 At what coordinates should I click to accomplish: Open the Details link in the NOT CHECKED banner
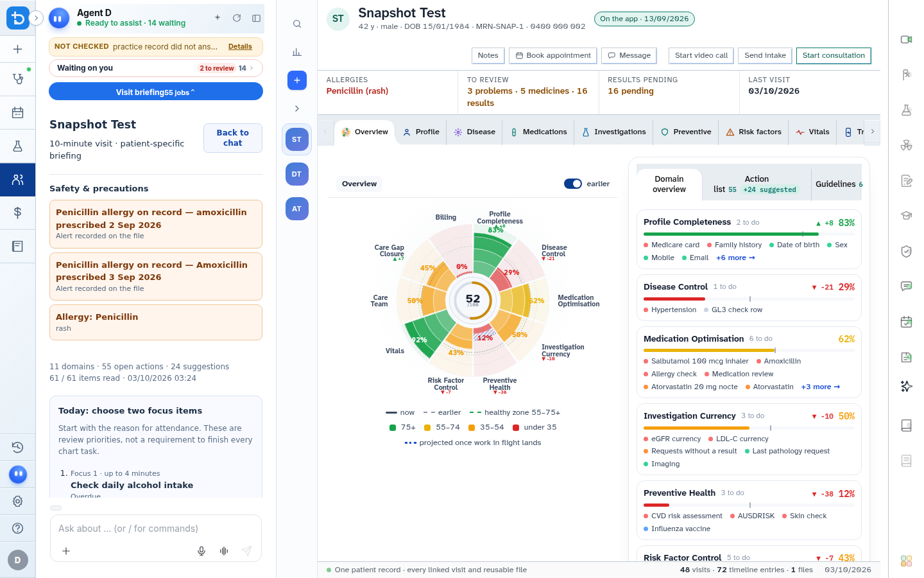pos(240,46)
